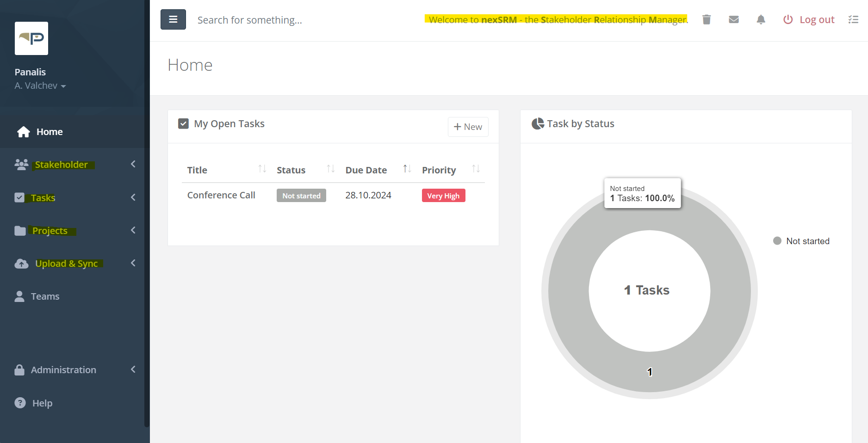Open the trash bin icon in header
This screenshot has width=868, height=443.
(706, 19)
